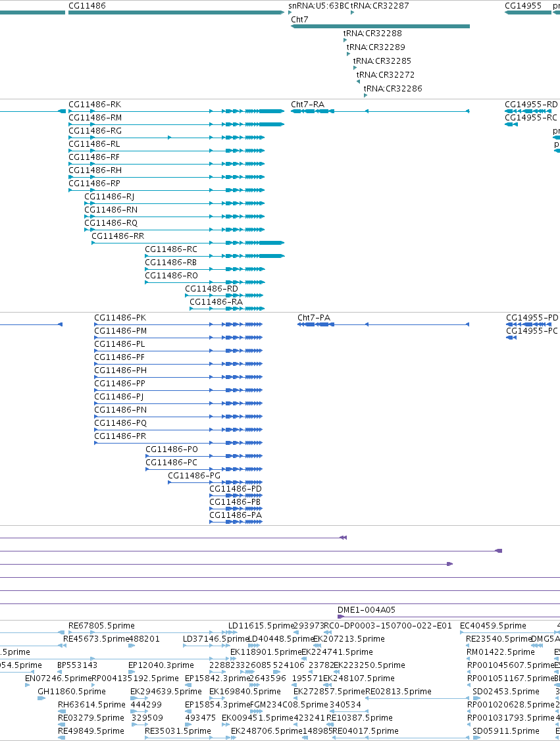Image resolution: width=560 pixels, height=741 pixels.
Task: Select protein CG11486-PG label
Action: pos(194,476)
